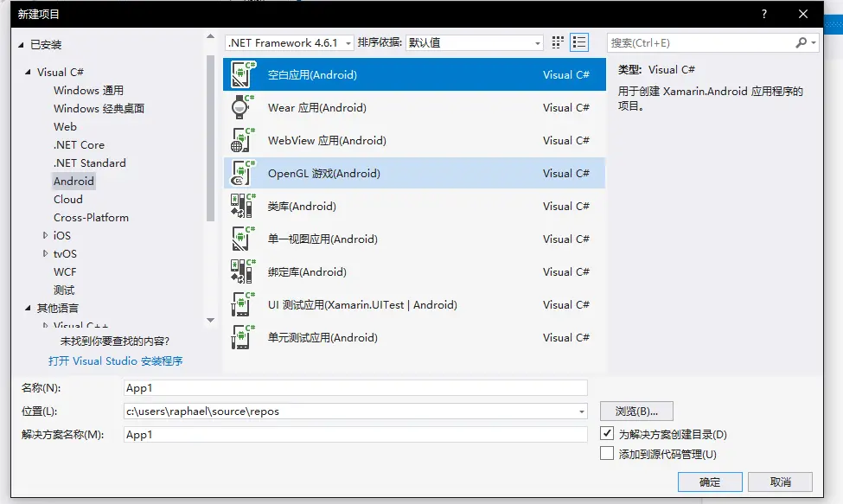Click the category tree scrollbar thumb
Screen dimensions: 843x504
(x=210, y=138)
